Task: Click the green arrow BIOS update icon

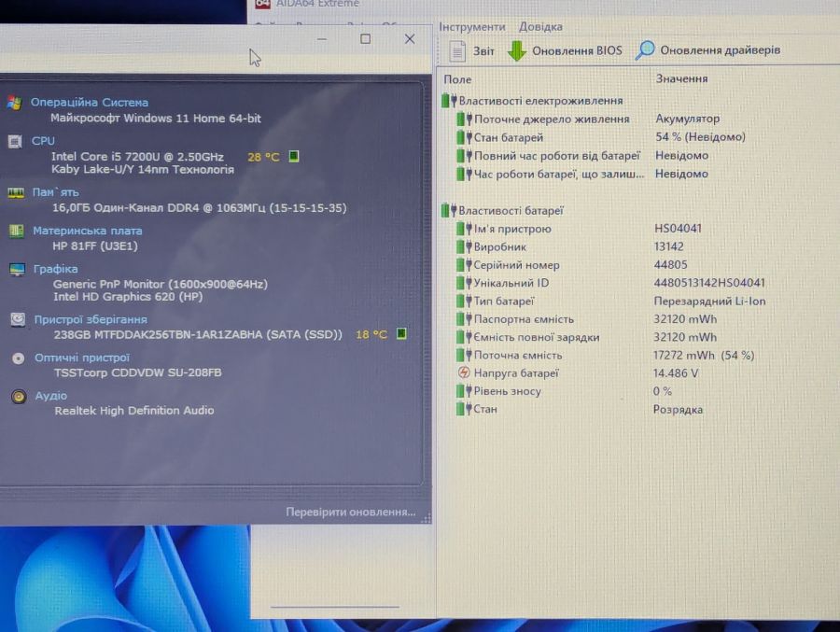Action: pyautogui.click(x=516, y=51)
